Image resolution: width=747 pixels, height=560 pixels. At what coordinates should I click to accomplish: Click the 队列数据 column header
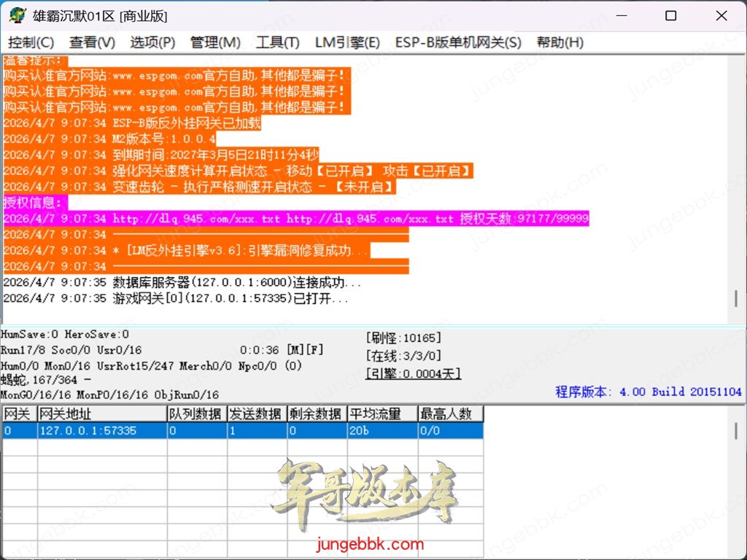click(x=196, y=414)
